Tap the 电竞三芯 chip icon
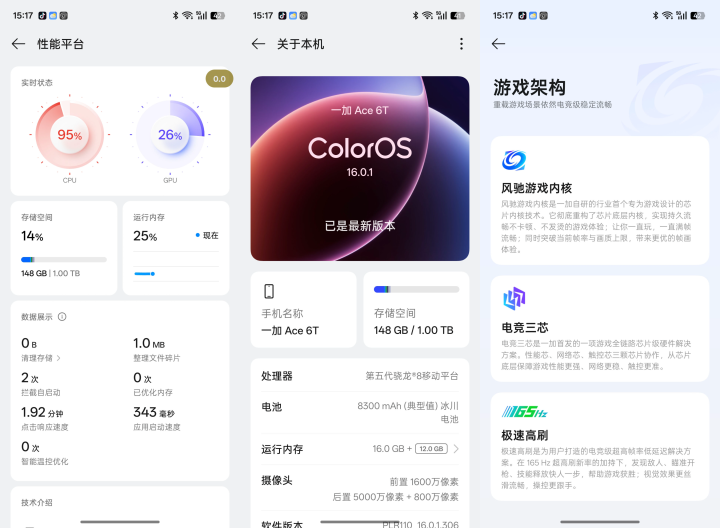720x528 pixels. pyautogui.click(x=514, y=298)
